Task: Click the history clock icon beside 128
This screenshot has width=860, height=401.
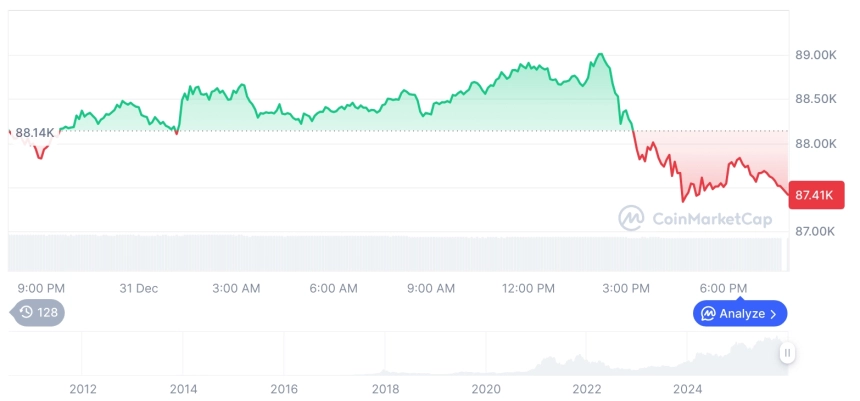Action: tap(26, 312)
